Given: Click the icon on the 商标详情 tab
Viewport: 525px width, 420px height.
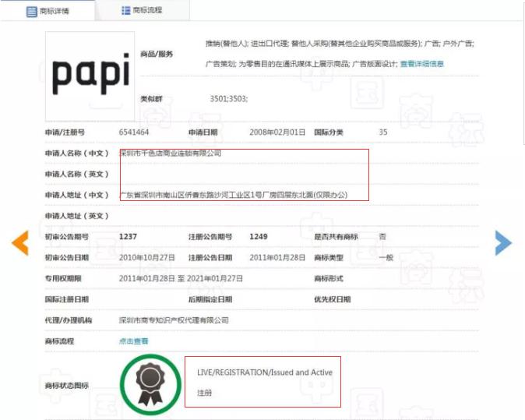Looking at the screenshot, I should 31,12.
